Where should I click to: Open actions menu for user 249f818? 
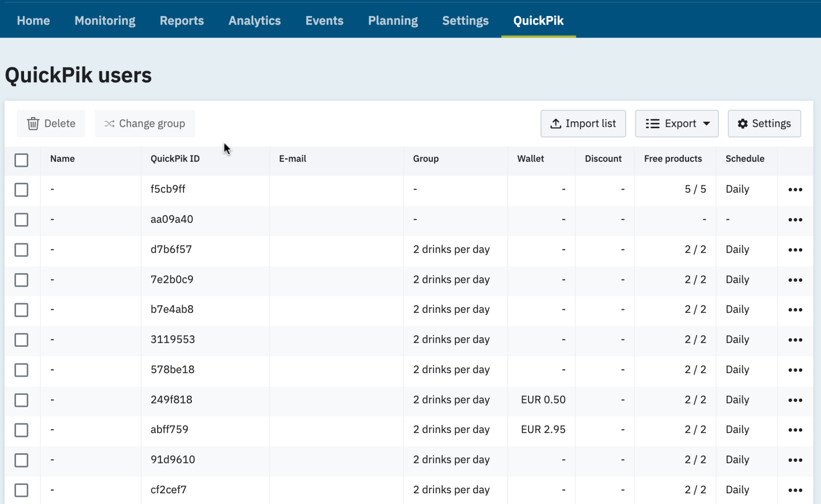[x=795, y=399]
